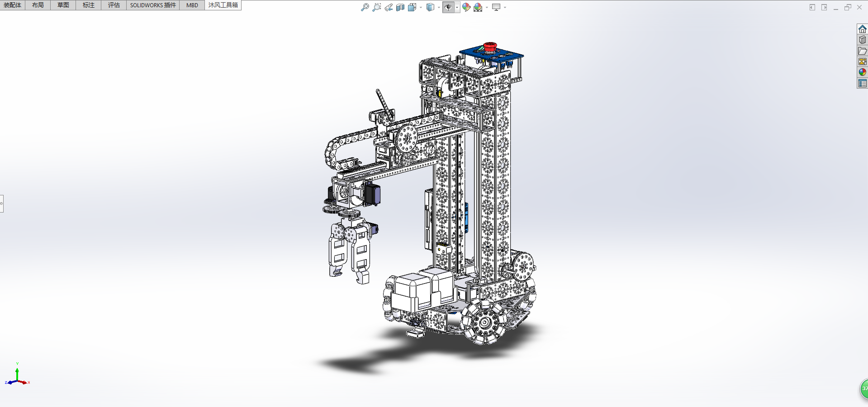Click the Apply Scene icon

tap(478, 7)
